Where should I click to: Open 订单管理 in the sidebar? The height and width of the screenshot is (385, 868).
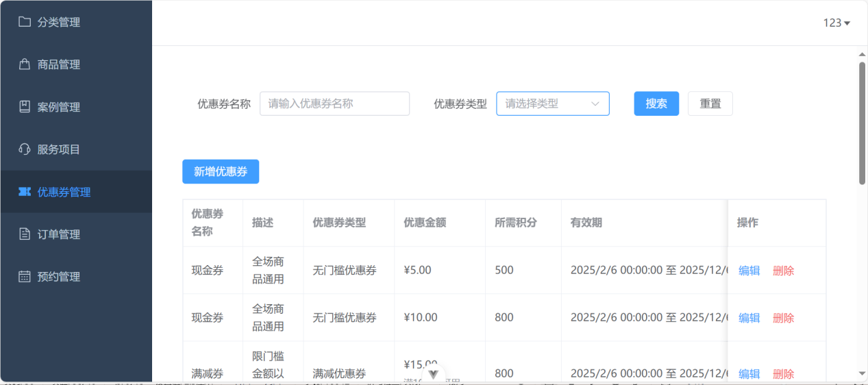pyautogui.click(x=76, y=234)
